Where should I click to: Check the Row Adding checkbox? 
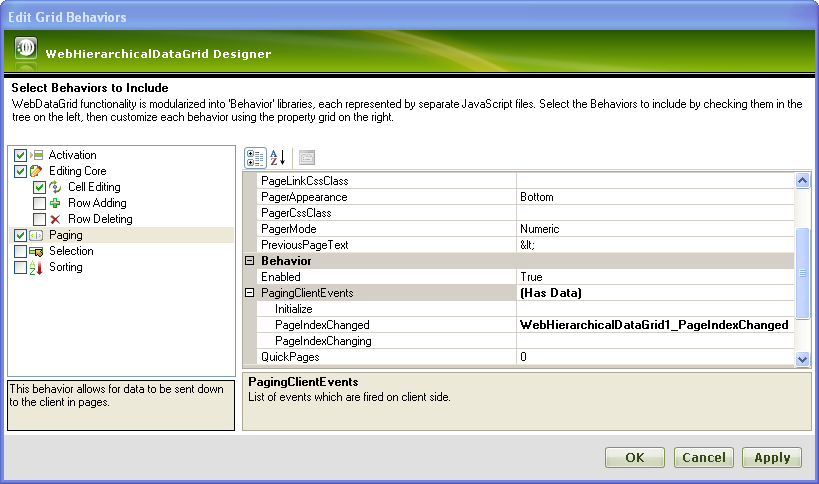(x=40, y=203)
